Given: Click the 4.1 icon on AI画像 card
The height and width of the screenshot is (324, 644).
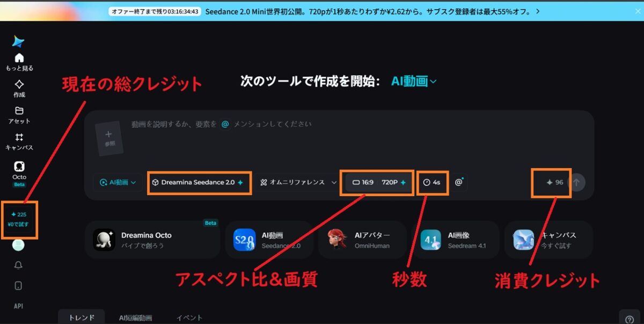Looking at the screenshot, I should 430,240.
